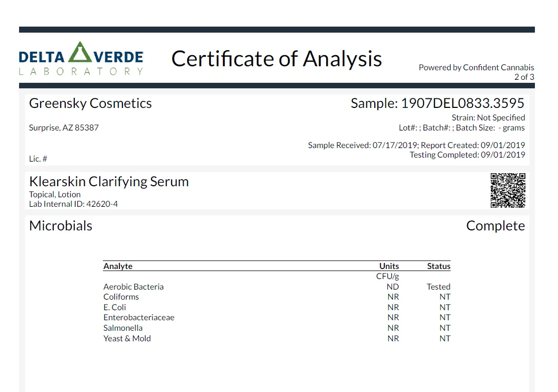The width and height of the screenshot is (558, 392).
Task: Click 'Topical, Lotion' product type
Action: [x=55, y=194]
